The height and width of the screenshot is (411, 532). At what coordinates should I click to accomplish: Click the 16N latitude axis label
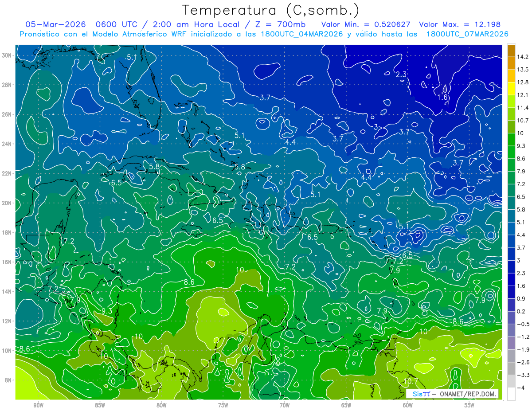pos(7,262)
